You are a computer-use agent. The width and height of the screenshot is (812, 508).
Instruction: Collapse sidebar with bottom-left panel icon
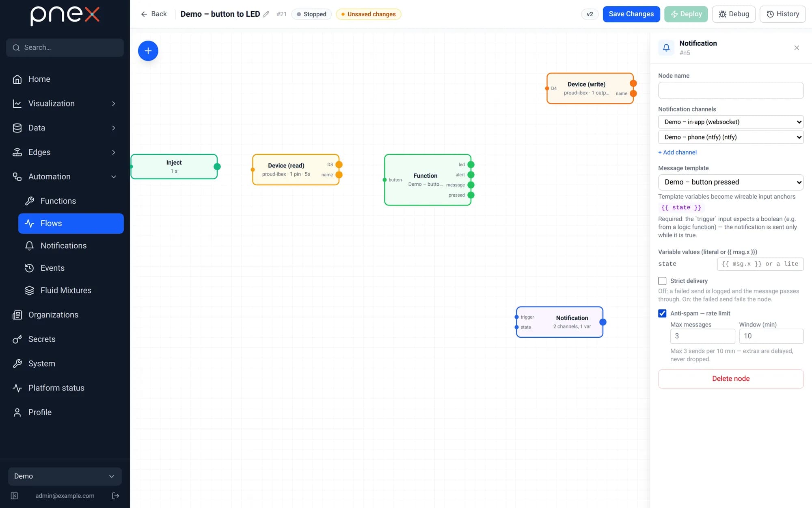pyautogui.click(x=14, y=496)
